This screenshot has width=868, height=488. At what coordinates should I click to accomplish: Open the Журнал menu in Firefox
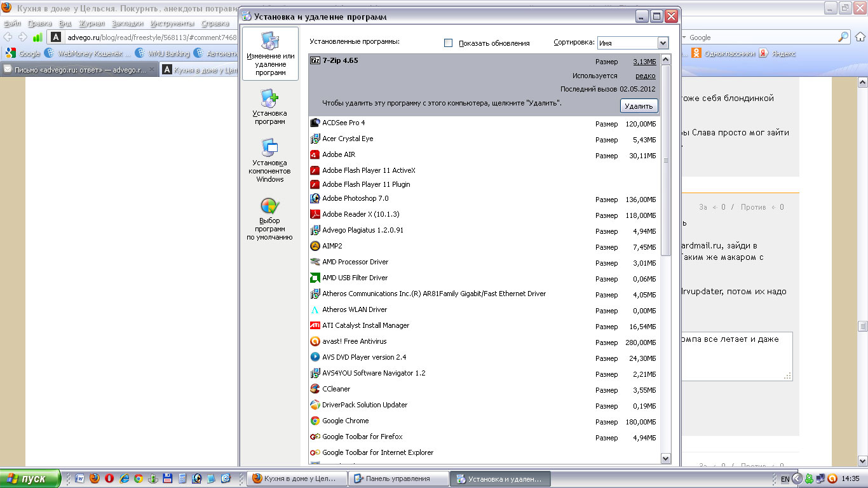point(92,24)
